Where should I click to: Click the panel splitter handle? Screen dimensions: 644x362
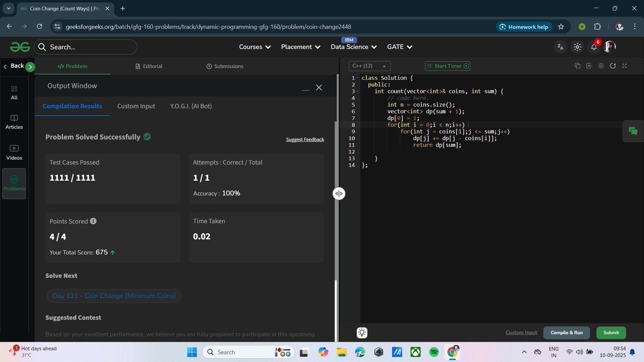pos(339,194)
